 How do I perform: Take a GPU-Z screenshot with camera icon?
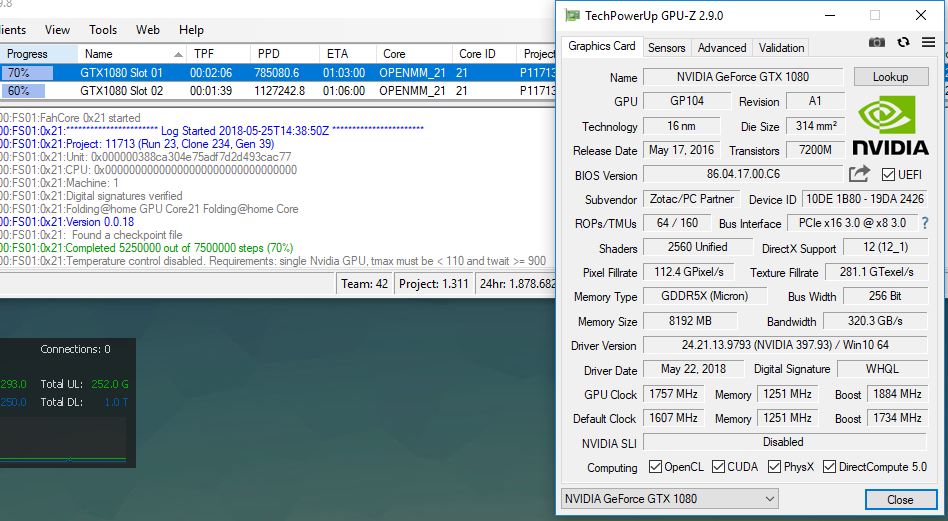click(877, 42)
